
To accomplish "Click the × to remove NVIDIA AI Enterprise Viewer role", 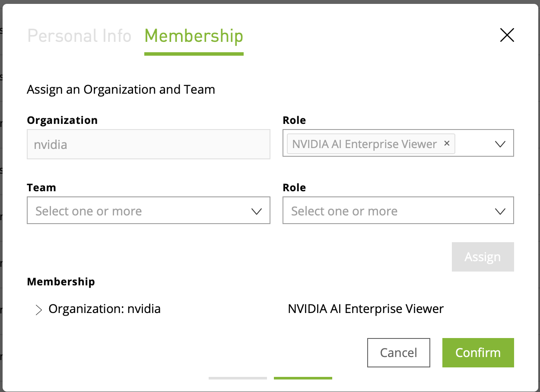I will click(447, 143).
